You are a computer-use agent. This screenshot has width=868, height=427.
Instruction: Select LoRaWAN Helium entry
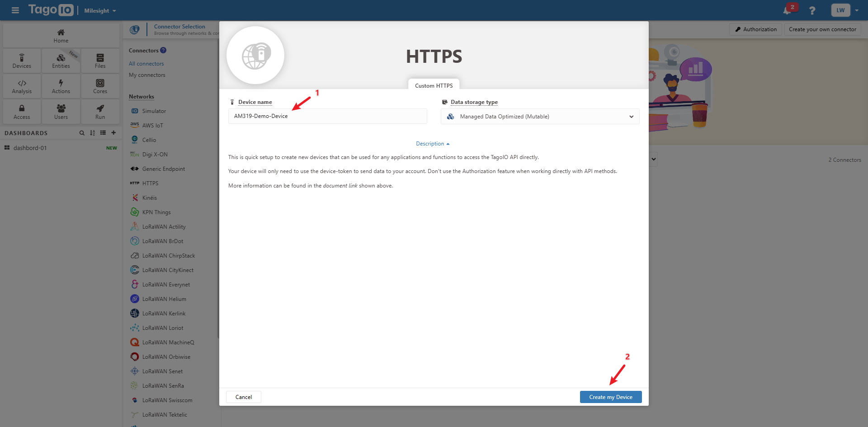(164, 299)
